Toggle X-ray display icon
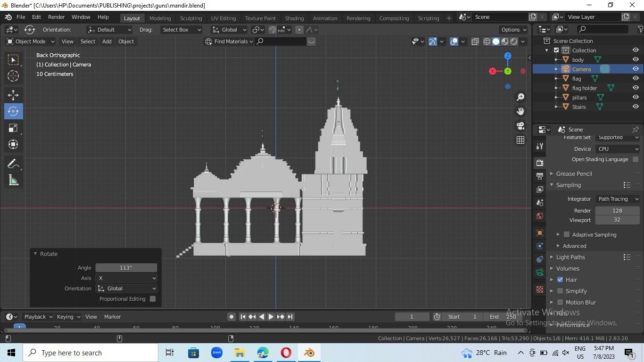 (475, 41)
